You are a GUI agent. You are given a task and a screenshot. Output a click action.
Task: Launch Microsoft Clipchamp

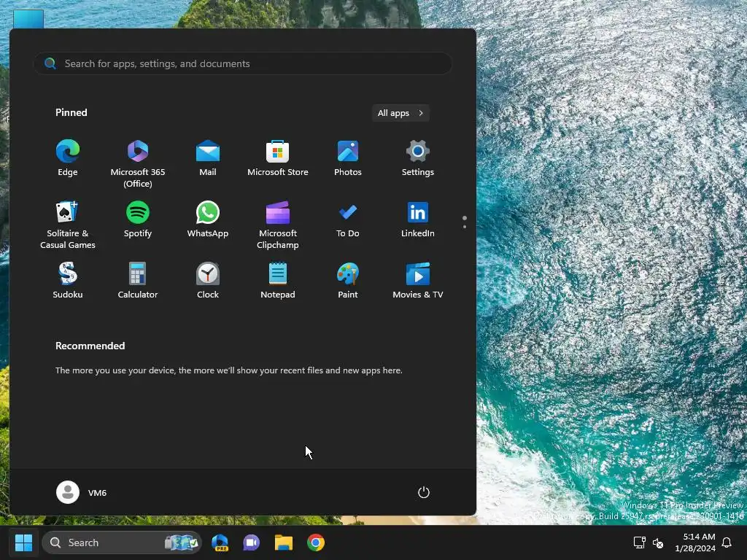[x=278, y=225]
